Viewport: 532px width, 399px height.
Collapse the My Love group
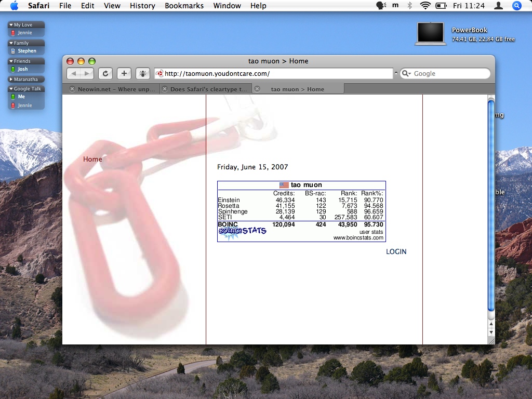[x=11, y=25]
